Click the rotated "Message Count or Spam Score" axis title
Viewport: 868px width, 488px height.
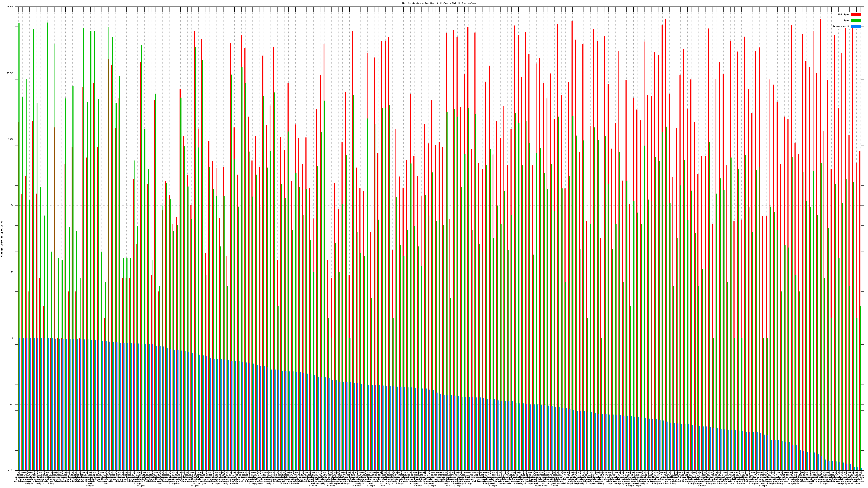coord(2,239)
